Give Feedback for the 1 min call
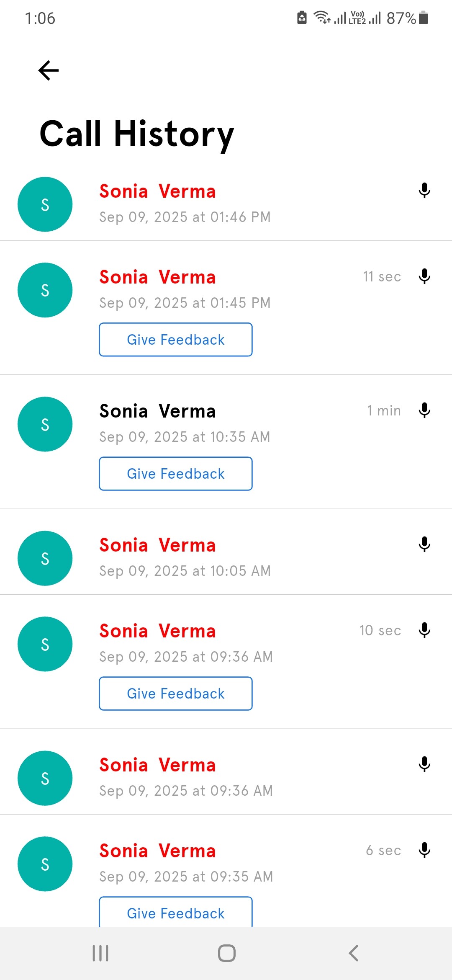Screen dimensions: 452x980 (x=176, y=474)
